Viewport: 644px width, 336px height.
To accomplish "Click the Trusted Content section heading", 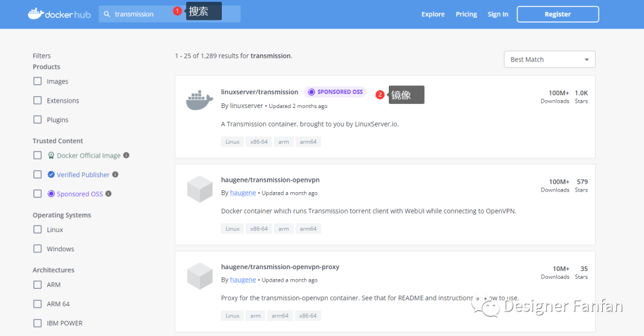I will pos(58,141).
